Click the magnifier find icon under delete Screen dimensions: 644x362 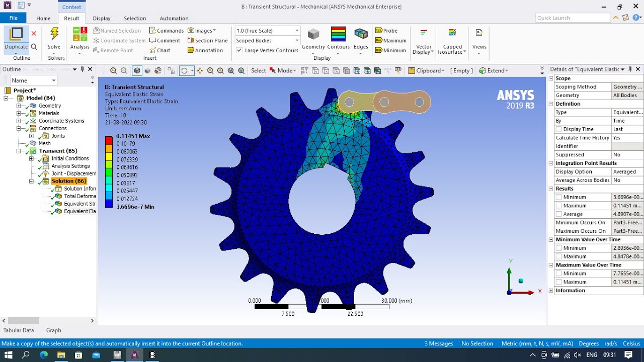click(34, 47)
